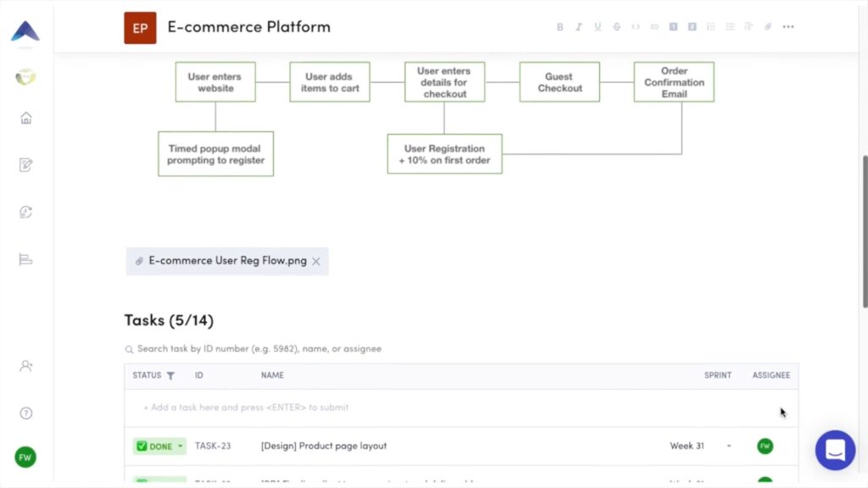Insert inline code with the code icon
Screen dimensions: 868x488
[x=636, y=26]
